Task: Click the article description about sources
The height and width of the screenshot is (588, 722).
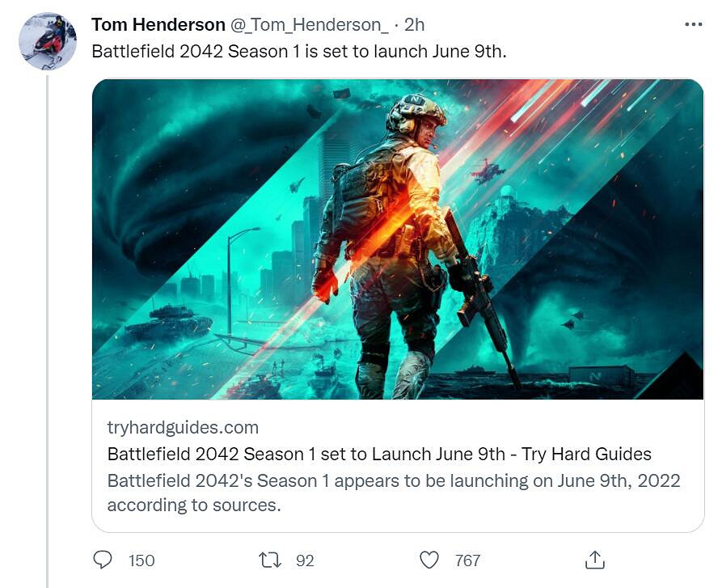Action: point(394,493)
